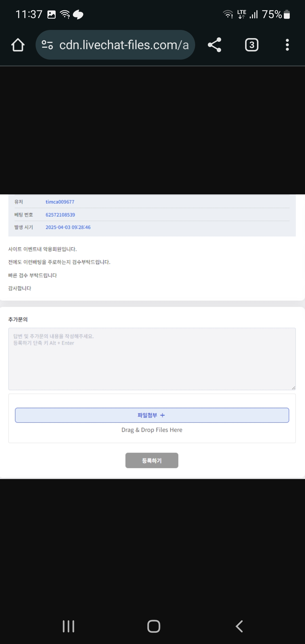Tap the plus sign on 파일첨부

[x=162, y=415]
